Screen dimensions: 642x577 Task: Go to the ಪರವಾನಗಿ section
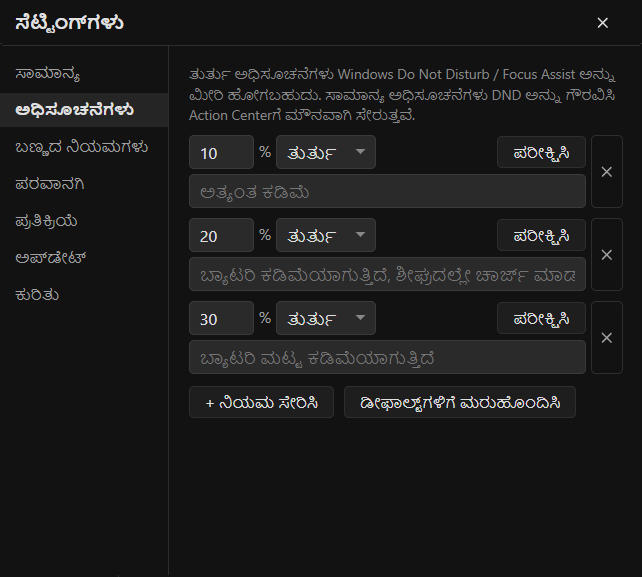[x=84, y=184]
